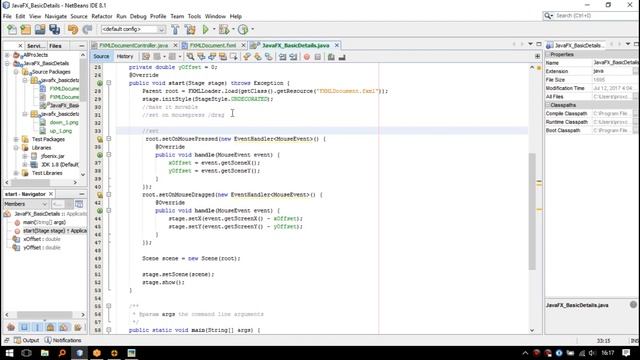This screenshot has height=360, width=640.
Task: Click the Projects panel horizontal scrollbar
Action: [x=30, y=182]
